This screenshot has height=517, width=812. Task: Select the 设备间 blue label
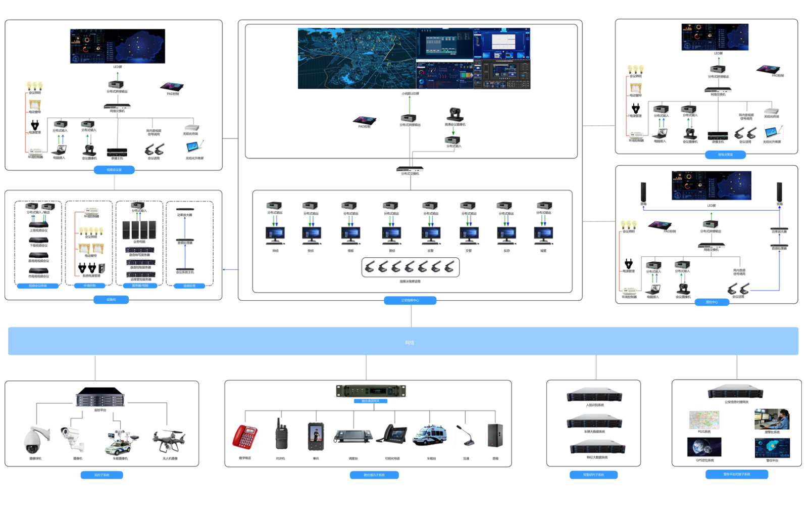(x=111, y=300)
